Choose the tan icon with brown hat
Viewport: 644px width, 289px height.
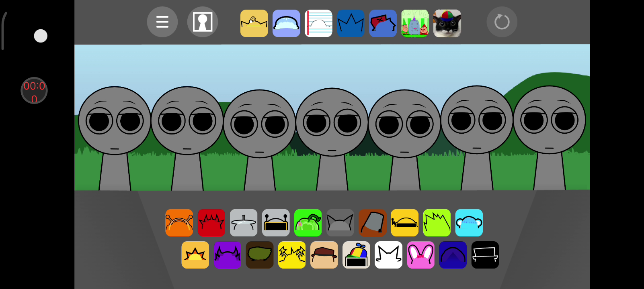(324, 255)
